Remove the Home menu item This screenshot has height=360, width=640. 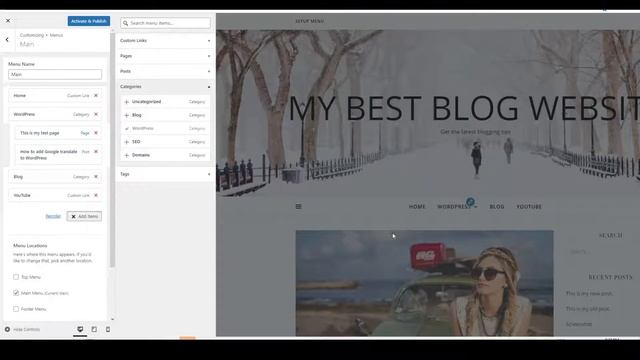pyautogui.click(x=96, y=96)
